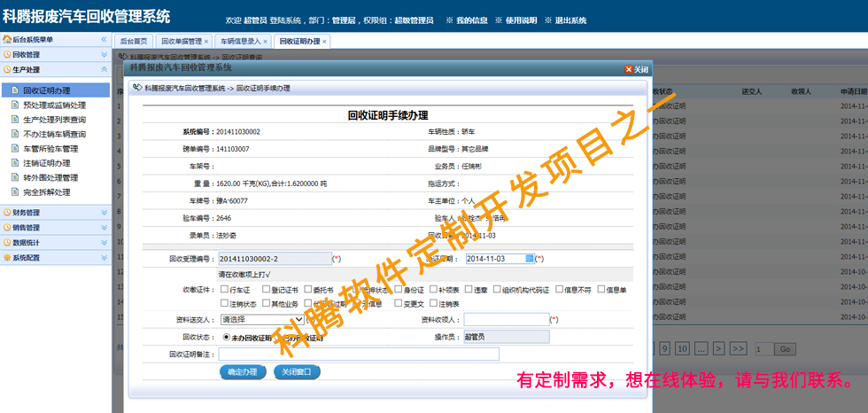The height and width of the screenshot is (413, 868).
Task: Click the document icon beside 完全拆解处理
Action: coord(15,192)
